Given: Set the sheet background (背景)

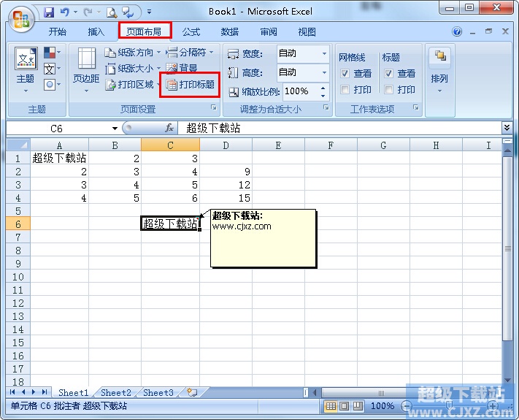Looking at the screenshot, I should click(181, 68).
